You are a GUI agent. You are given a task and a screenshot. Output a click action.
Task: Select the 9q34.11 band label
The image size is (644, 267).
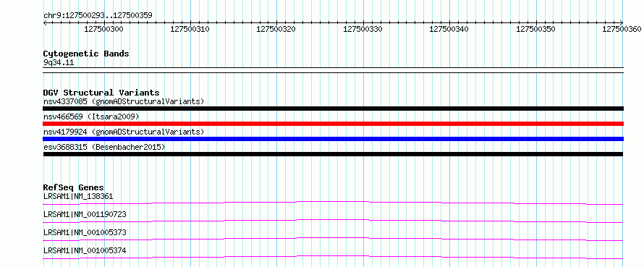pos(59,63)
